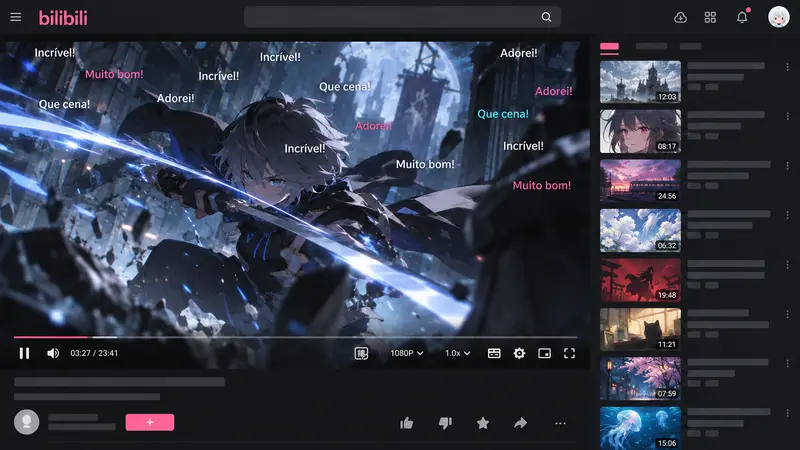Open options menu for 07:59 video
This screenshot has height=450, width=800.
pyautogui.click(x=787, y=363)
